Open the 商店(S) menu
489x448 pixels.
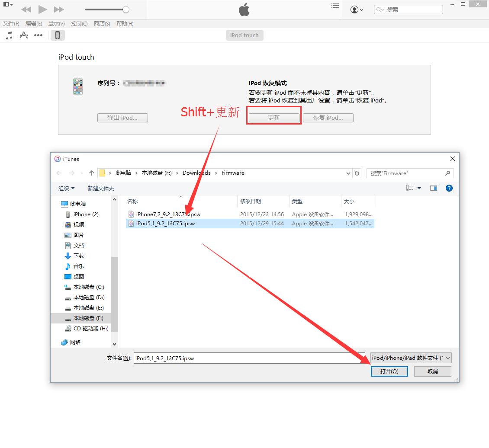click(x=102, y=24)
